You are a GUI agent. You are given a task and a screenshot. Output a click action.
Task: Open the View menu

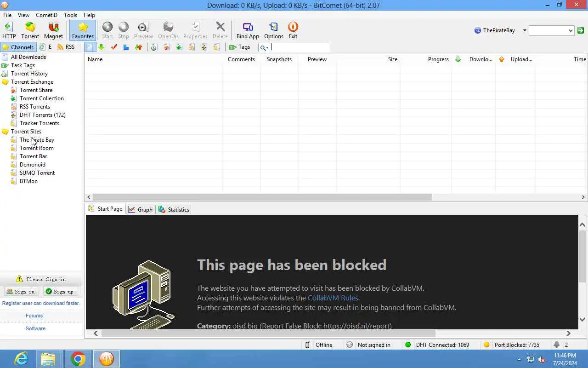[23, 15]
